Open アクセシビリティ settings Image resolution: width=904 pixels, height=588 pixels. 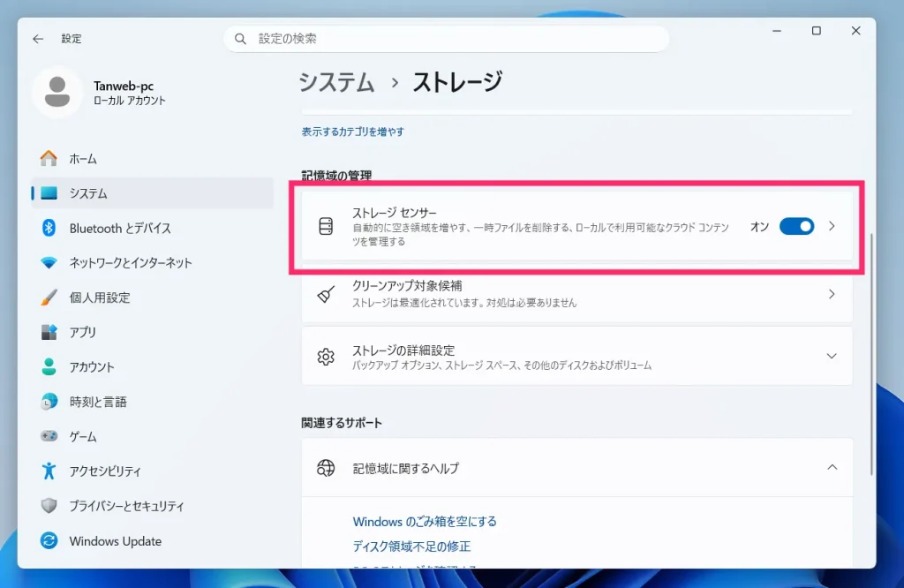(152, 471)
